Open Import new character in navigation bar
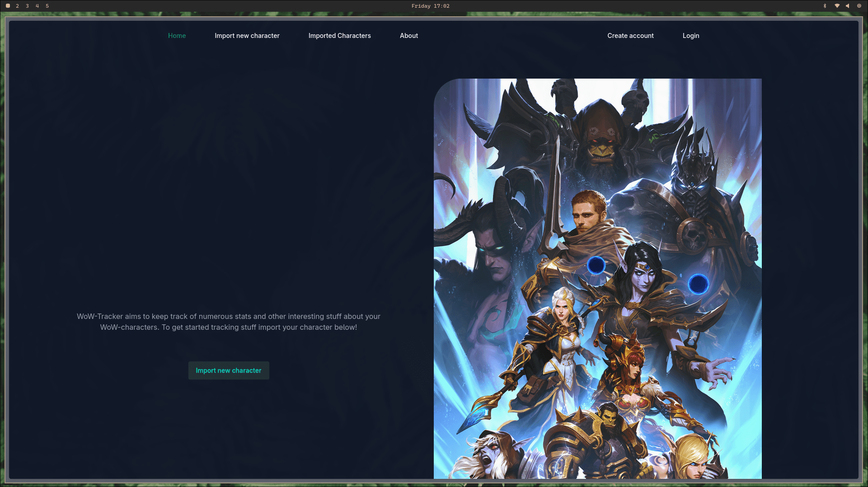This screenshot has width=868, height=487. point(247,36)
